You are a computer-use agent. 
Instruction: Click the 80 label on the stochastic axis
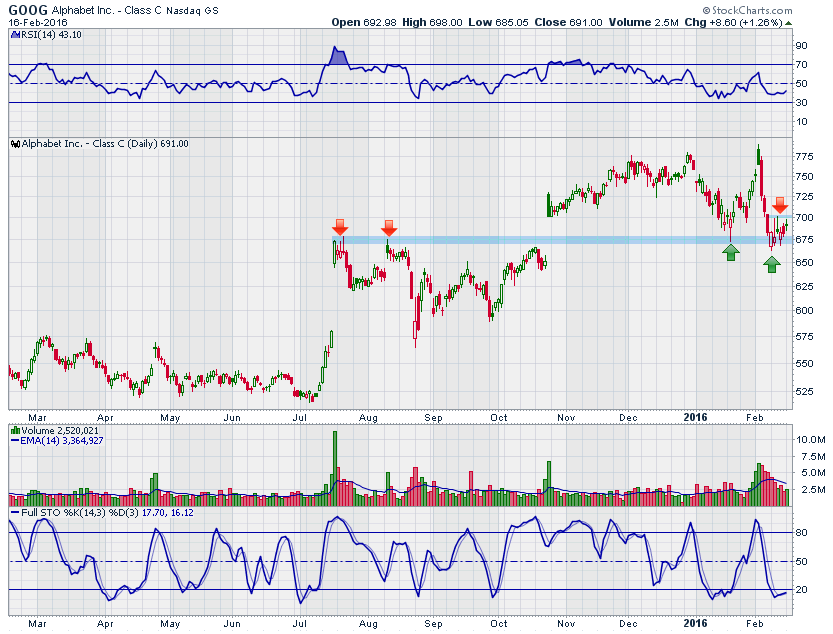pos(801,532)
